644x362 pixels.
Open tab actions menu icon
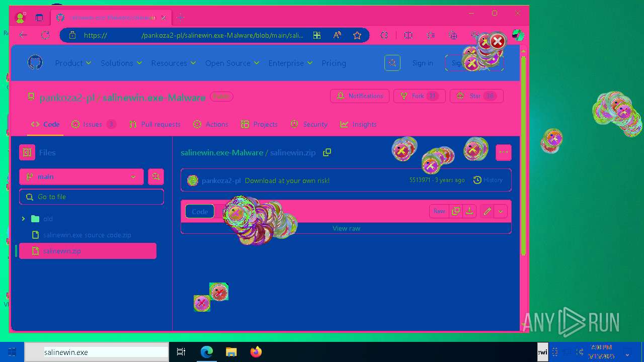39,18
